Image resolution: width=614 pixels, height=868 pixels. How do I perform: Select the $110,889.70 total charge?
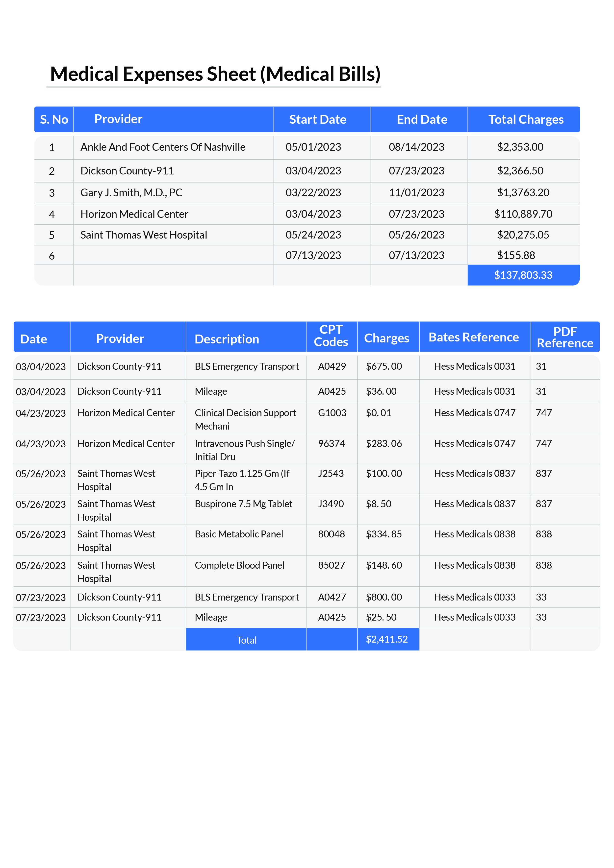(x=523, y=214)
